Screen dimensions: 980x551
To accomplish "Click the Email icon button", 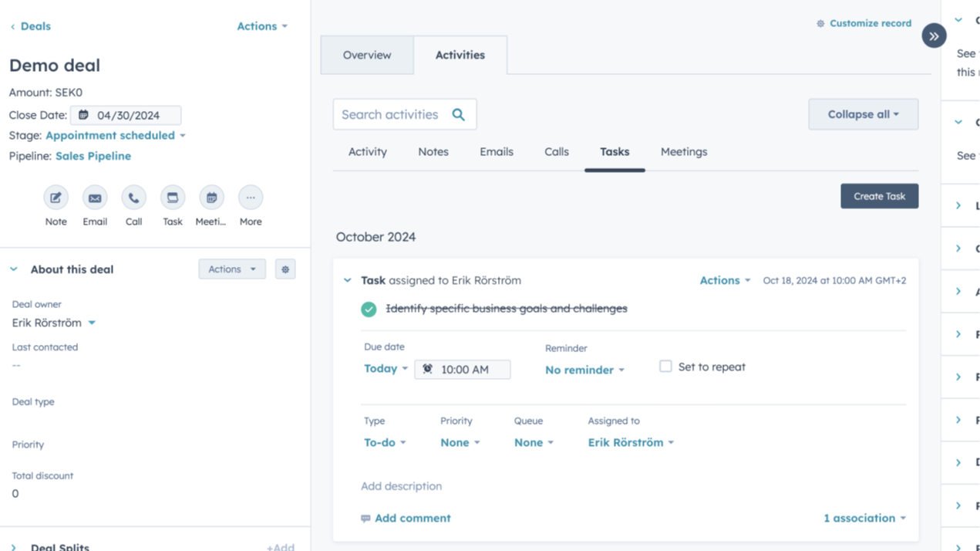I will (95, 198).
